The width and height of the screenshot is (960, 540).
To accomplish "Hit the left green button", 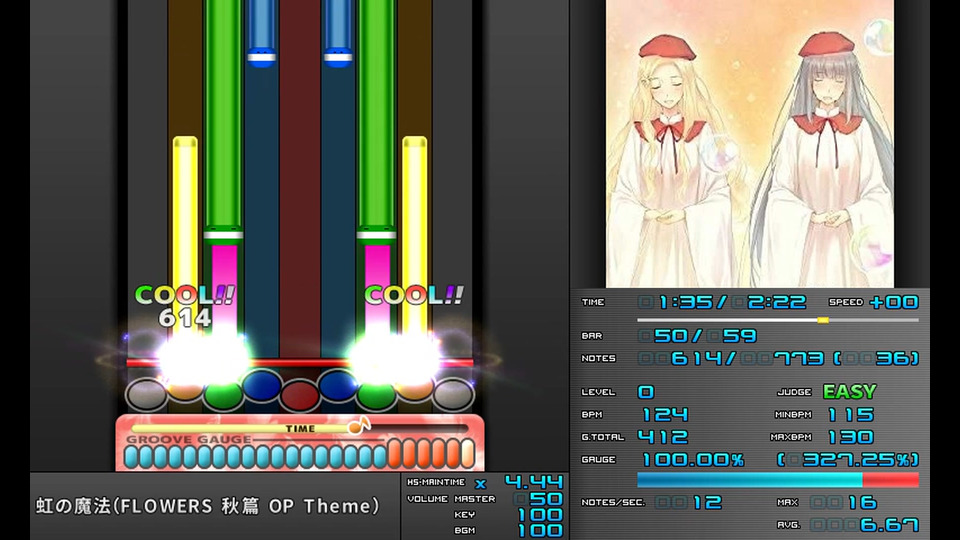I will click(223, 395).
